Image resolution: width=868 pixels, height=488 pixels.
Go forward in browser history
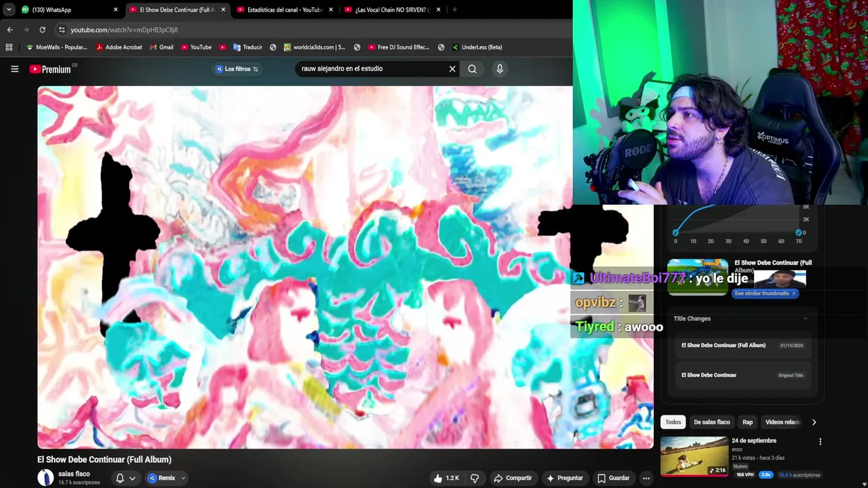pos(26,30)
